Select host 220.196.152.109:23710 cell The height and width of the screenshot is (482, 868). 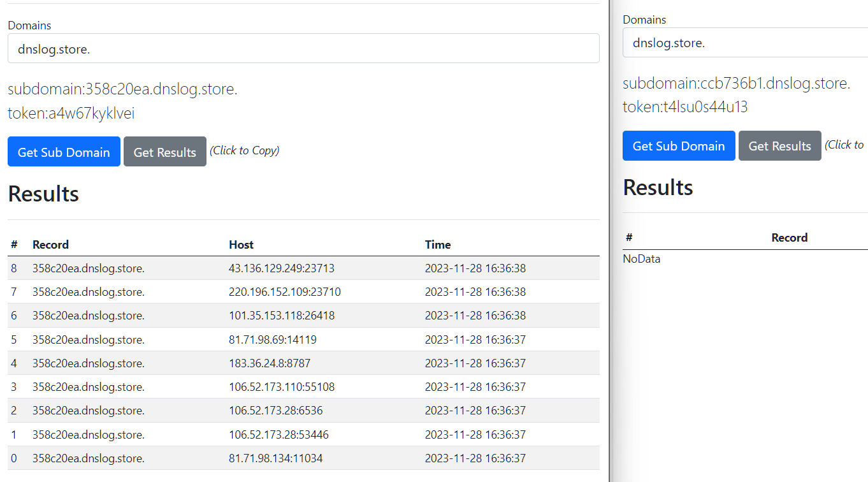284,292
